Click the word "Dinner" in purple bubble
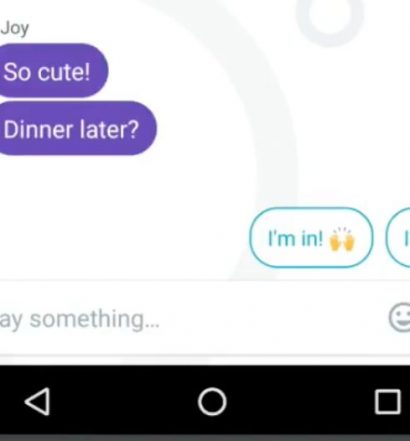Viewport: 410px width, 441px height. pos(37,129)
